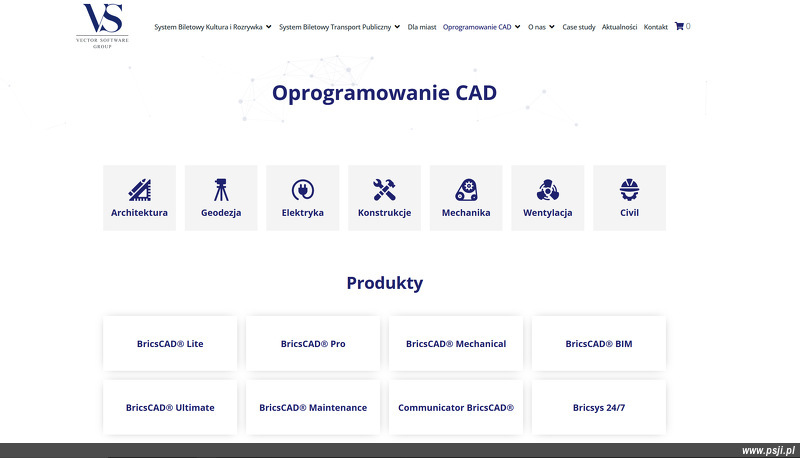Open the Aktualności page
Image resolution: width=800 pixels, height=458 pixels.
click(619, 27)
